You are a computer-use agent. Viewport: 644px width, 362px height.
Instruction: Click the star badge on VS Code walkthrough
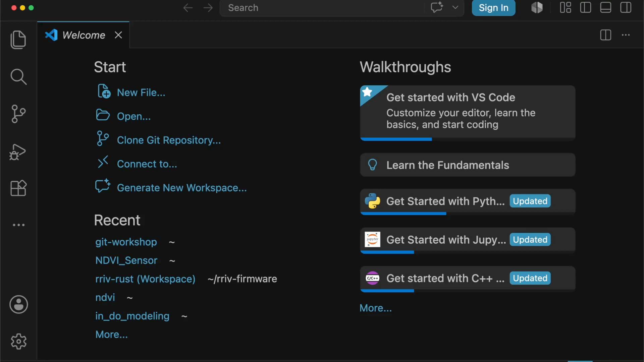click(x=368, y=92)
